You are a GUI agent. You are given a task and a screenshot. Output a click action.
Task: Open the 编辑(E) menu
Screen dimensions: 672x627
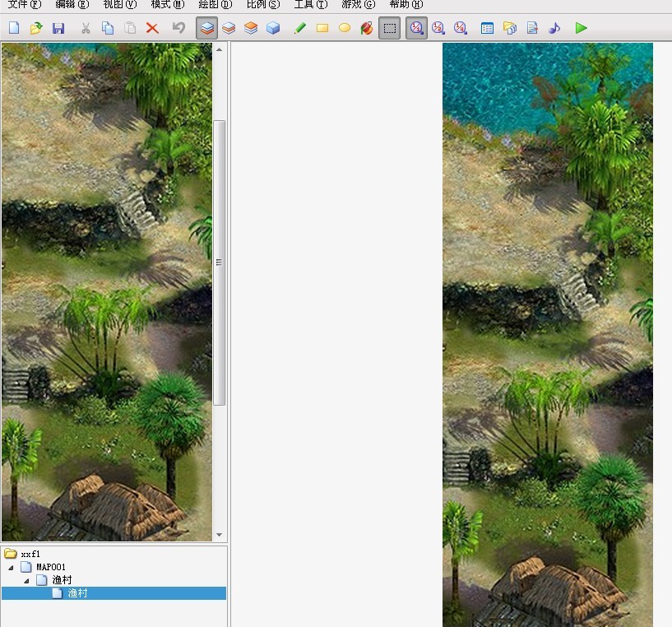tap(72, 5)
